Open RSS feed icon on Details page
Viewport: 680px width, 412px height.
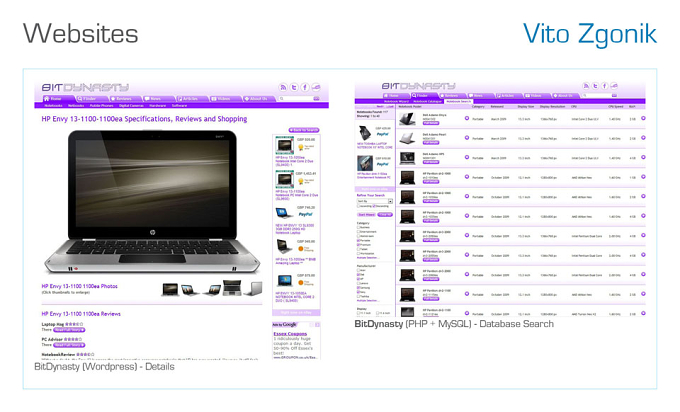[283, 88]
